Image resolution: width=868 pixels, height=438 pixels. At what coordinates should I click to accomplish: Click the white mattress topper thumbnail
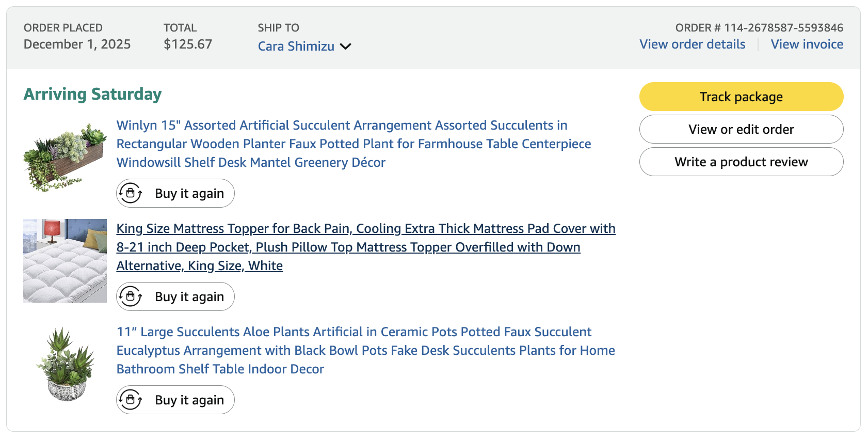pyautogui.click(x=65, y=261)
